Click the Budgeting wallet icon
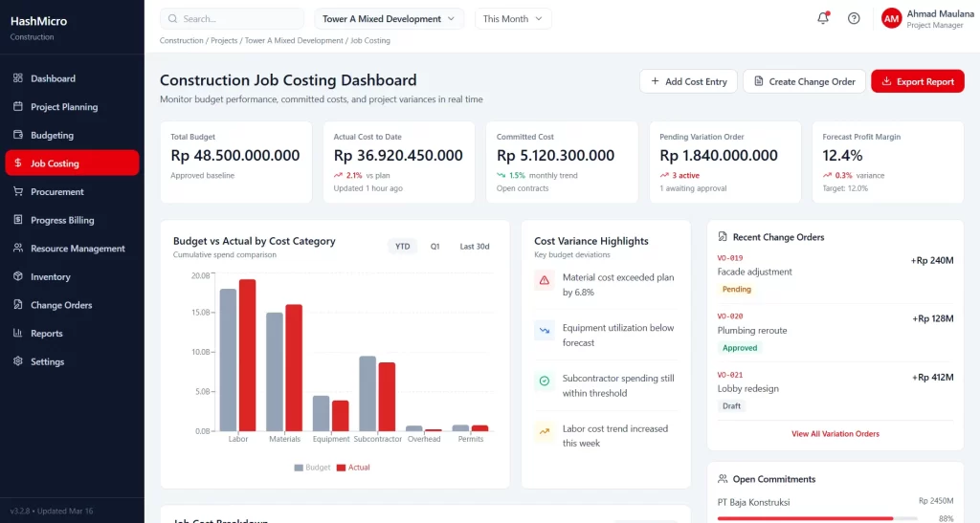The height and width of the screenshot is (523, 980). click(x=17, y=135)
